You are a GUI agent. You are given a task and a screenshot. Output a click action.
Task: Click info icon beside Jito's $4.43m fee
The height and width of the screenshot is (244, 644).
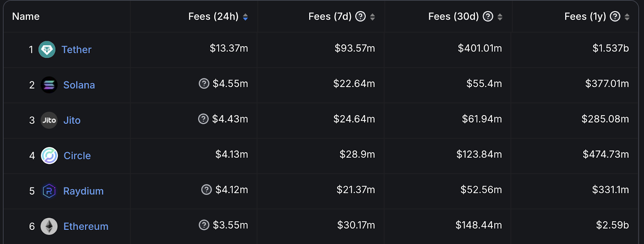click(203, 119)
